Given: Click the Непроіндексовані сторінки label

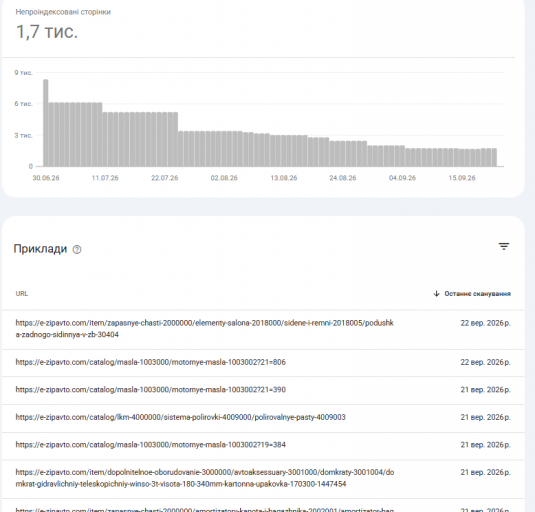Looking at the screenshot, I should (63, 12).
